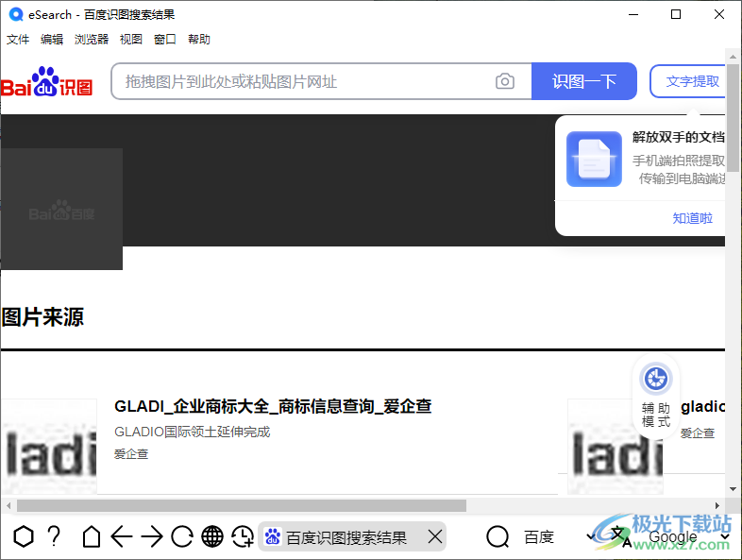Screen dimensions: 742x560
Task: Open the Google translator dropdown
Action: point(688,536)
